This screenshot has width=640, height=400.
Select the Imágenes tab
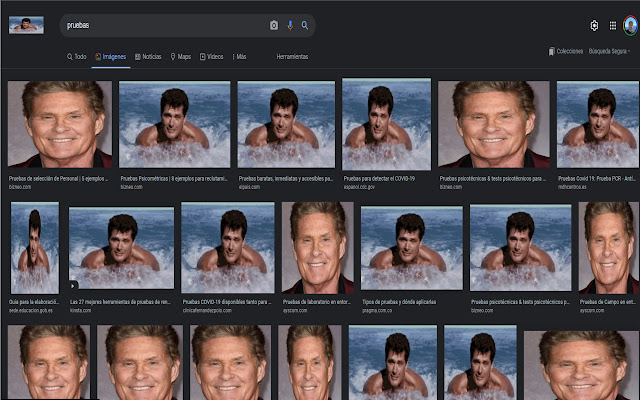pos(111,57)
